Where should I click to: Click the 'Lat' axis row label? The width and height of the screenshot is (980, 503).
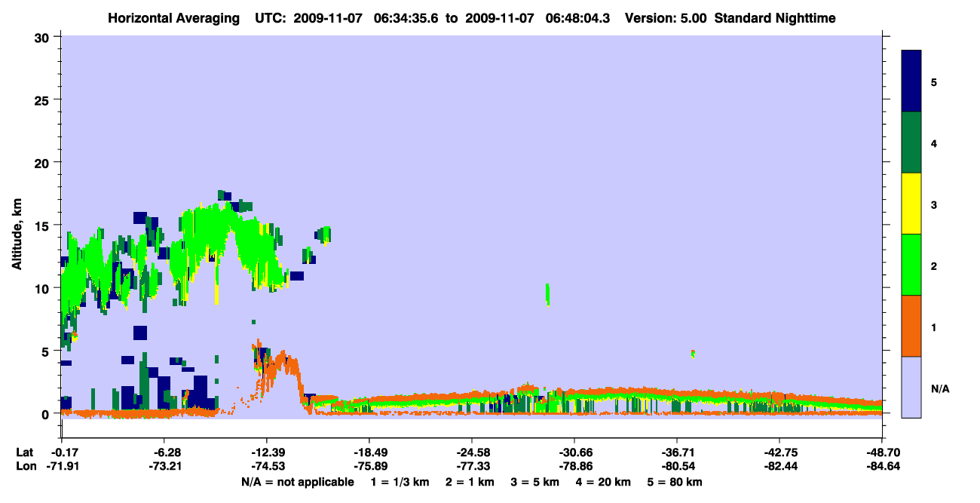24,452
